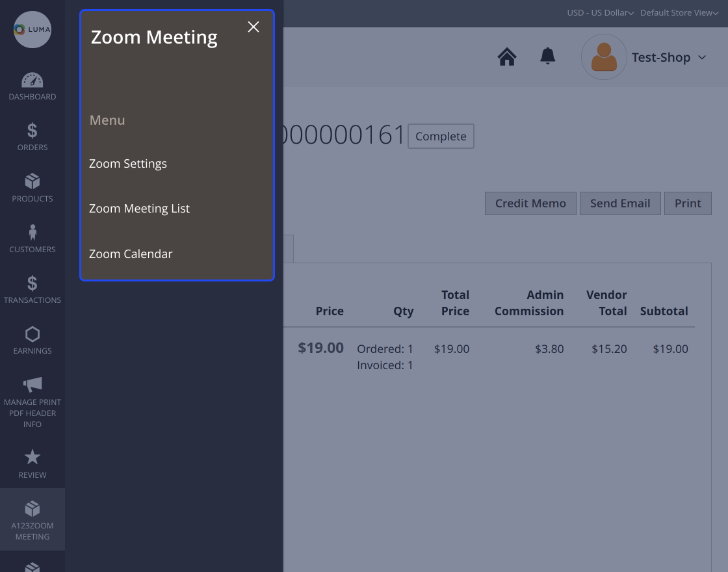Viewport: 728px width, 572px height.
Task: Click the Invoiced: 1 quantity text
Action: (385, 365)
